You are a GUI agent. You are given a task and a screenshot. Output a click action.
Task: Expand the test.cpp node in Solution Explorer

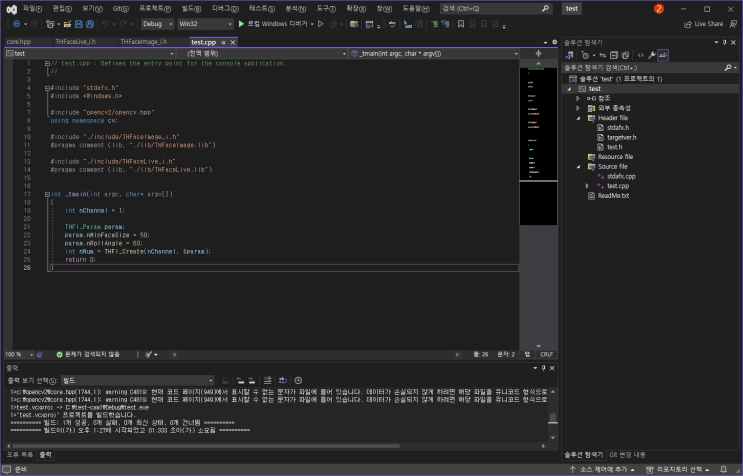(x=587, y=186)
